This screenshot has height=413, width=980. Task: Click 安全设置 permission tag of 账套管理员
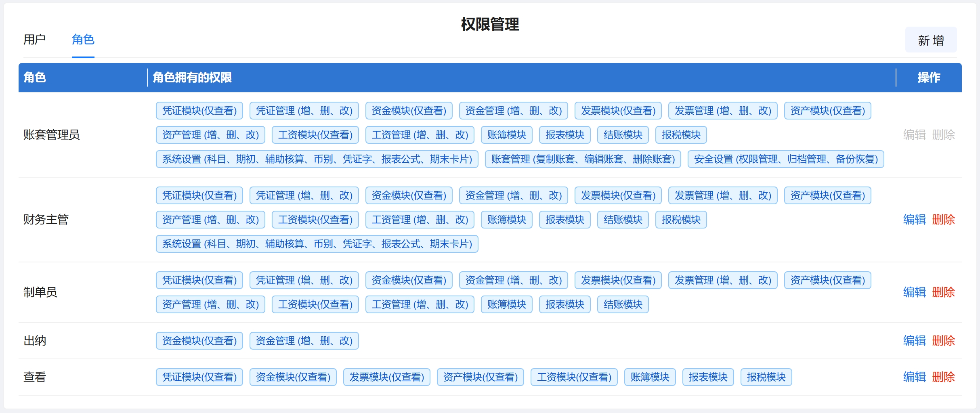click(x=785, y=159)
